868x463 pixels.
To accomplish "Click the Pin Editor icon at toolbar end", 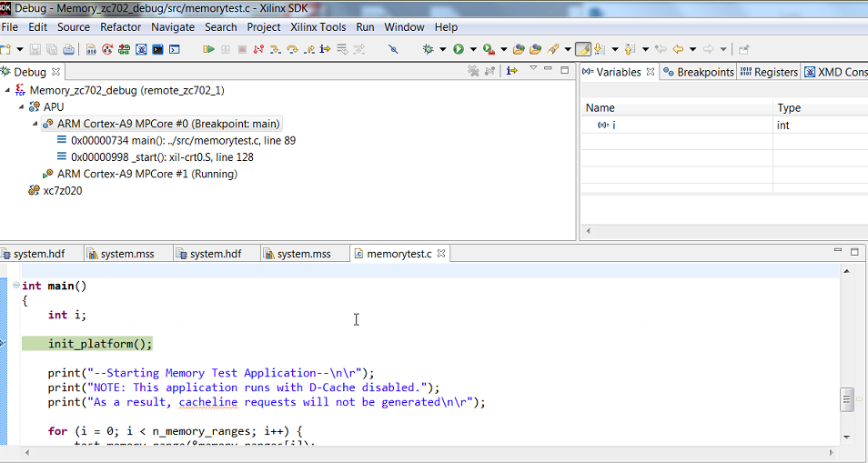I will 743,49.
